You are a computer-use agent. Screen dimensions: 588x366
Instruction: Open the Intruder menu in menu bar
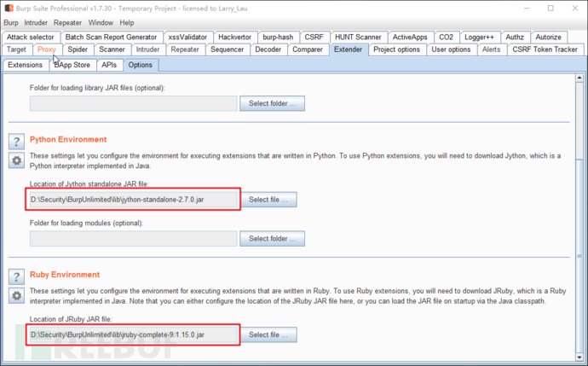36,22
